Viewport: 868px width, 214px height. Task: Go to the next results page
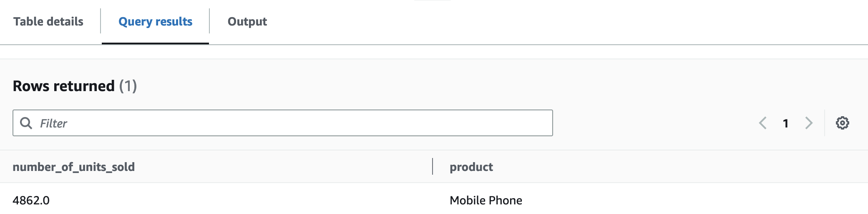pos(809,123)
